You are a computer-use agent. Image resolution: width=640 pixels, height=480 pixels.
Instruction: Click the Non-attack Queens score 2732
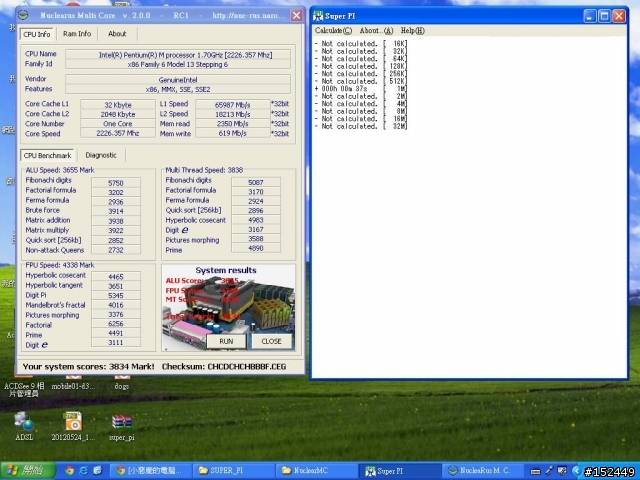pos(116,250)
